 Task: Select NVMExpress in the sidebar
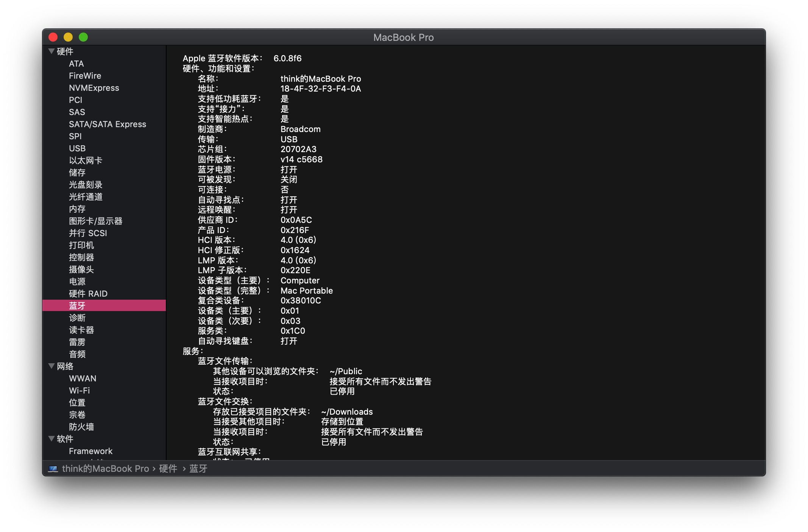click(94, 88)
